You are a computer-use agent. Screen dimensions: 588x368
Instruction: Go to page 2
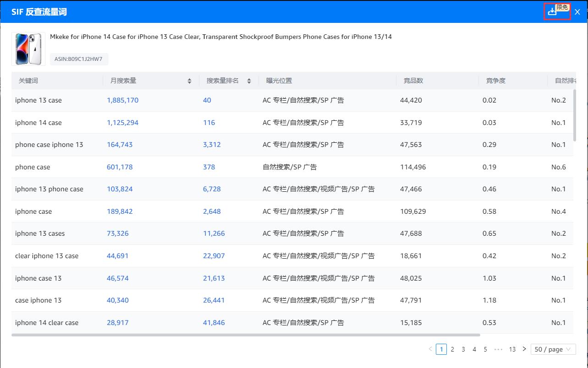pyautogui.click(x=452, y=349)
